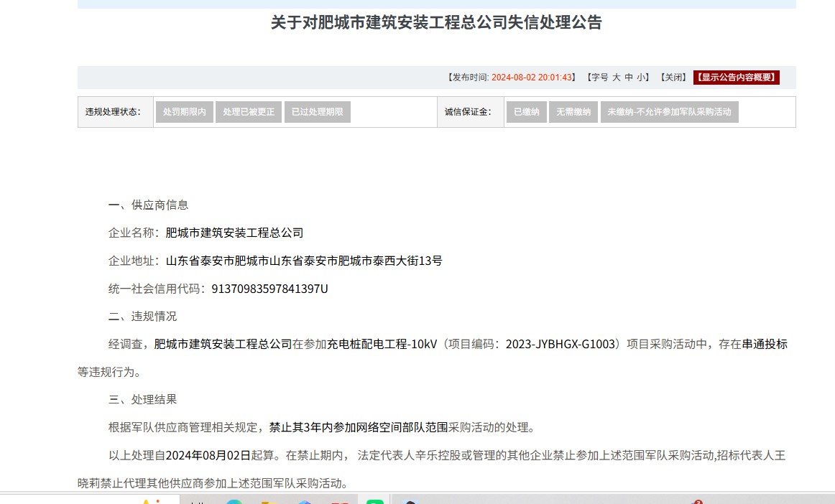Select the 已过处理期限 status tag

tap(317, 112)
